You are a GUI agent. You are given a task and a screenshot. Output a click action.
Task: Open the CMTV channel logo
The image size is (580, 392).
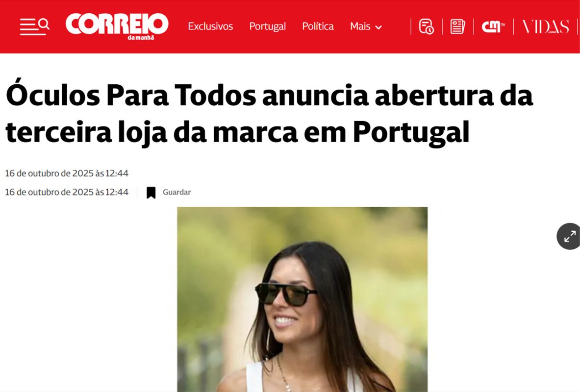pyautogui.click(x=493, y=26)
